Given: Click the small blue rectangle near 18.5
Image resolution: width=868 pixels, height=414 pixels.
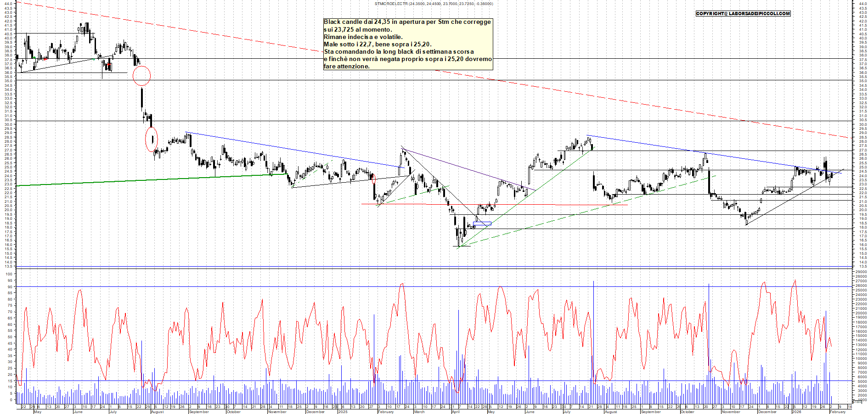Looking at the screenshot, I should point(482,224).
